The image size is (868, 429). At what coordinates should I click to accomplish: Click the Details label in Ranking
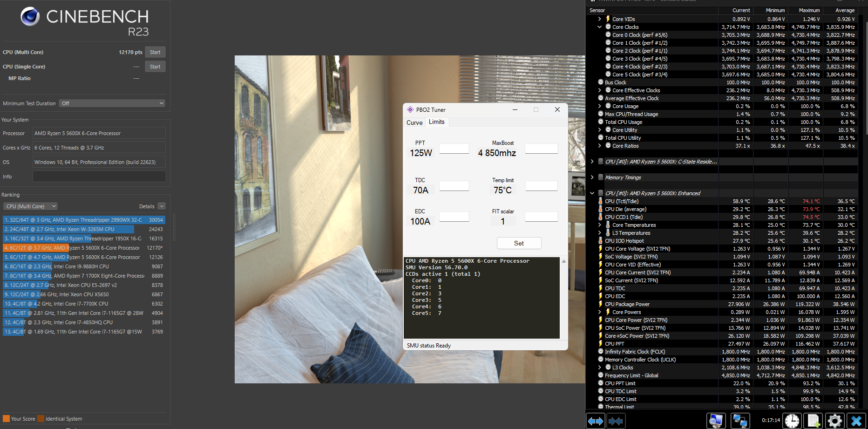tap(147, 206)
